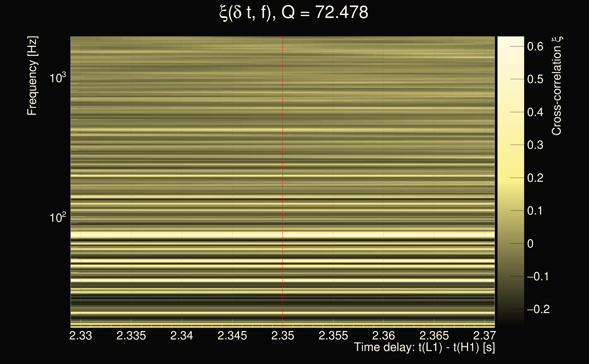Click the –0.2 value on the colorbar

pyautogui.click(x=538, y=309)
